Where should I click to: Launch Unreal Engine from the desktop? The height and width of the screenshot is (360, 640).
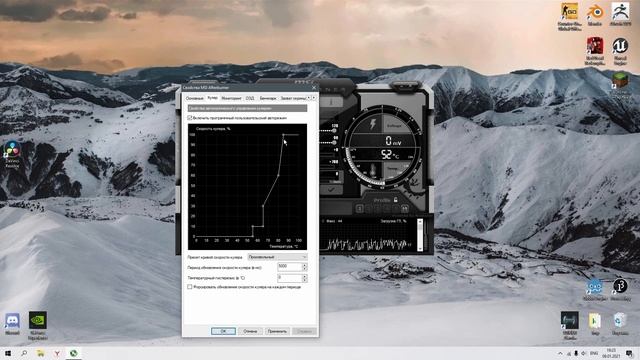pyautogui.click(x=620, y=51)
